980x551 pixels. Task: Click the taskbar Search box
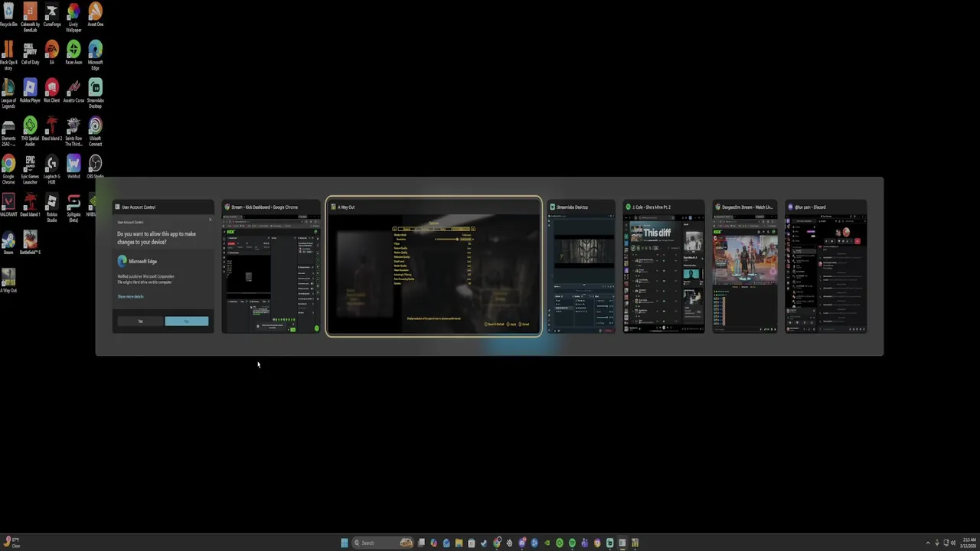pos(383,543)
